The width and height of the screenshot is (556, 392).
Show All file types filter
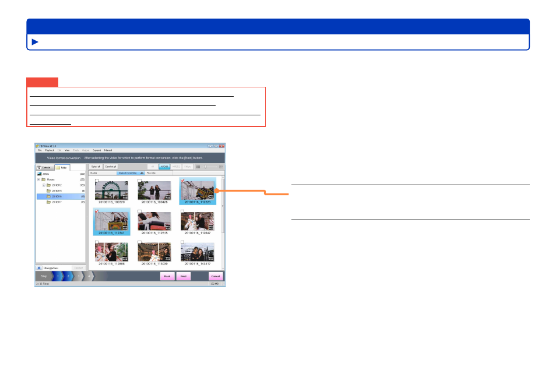click(x=153, y=167)
